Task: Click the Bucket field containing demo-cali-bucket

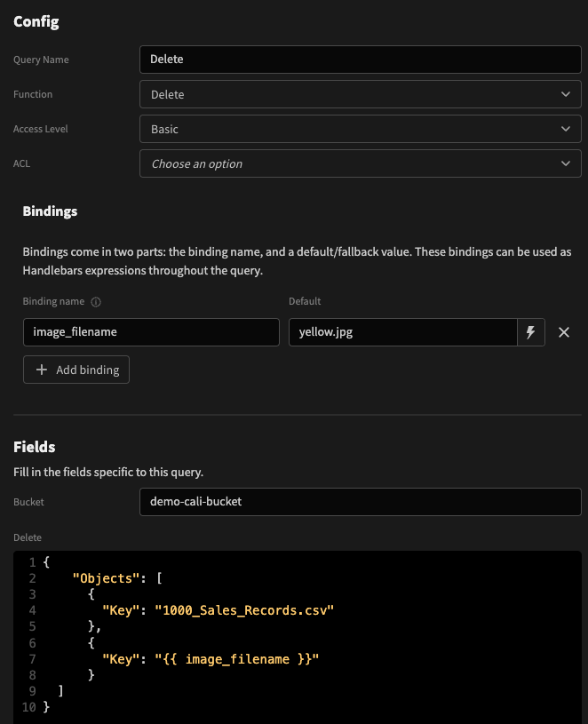Action: click(x=360, y=501)
